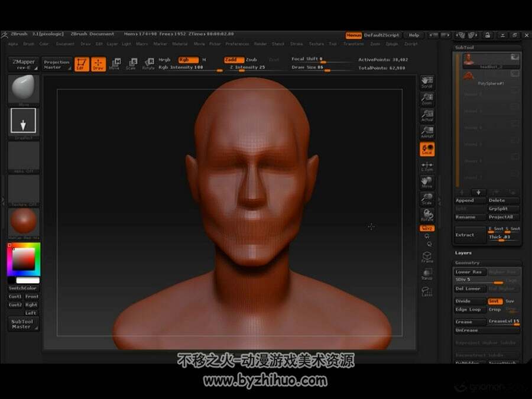Click the Delete subtool button
The height and width of the screenshot is (399, 532).
pos(504,200)
